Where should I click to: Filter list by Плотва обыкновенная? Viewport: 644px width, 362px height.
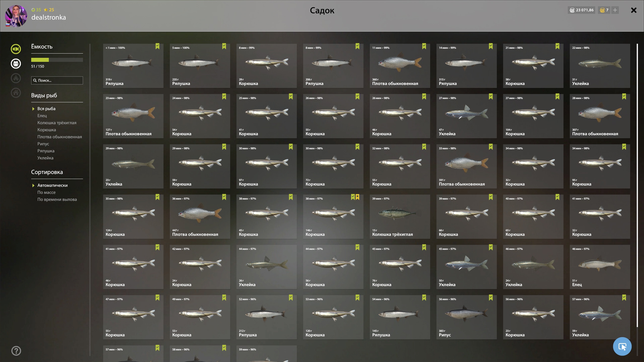(x=60, y=137)
